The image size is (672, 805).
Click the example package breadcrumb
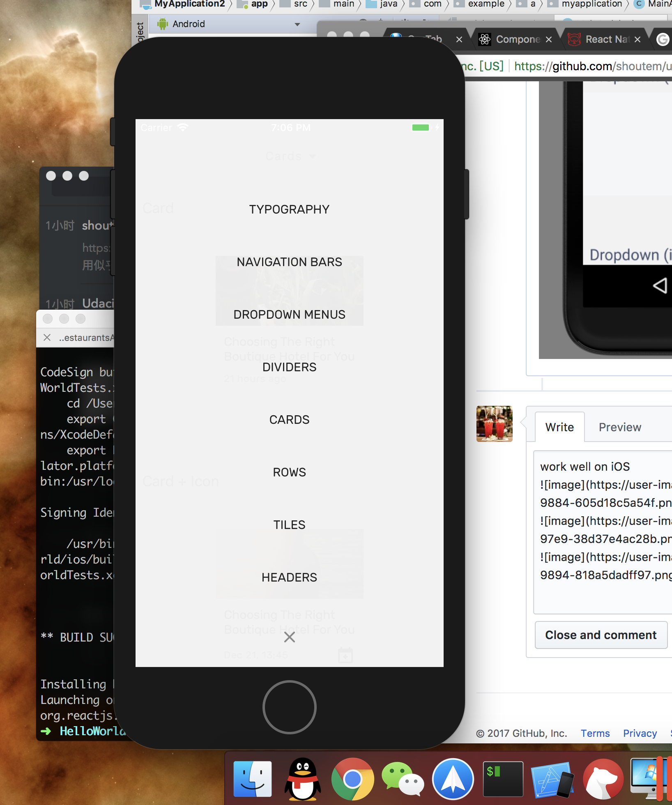479,4
